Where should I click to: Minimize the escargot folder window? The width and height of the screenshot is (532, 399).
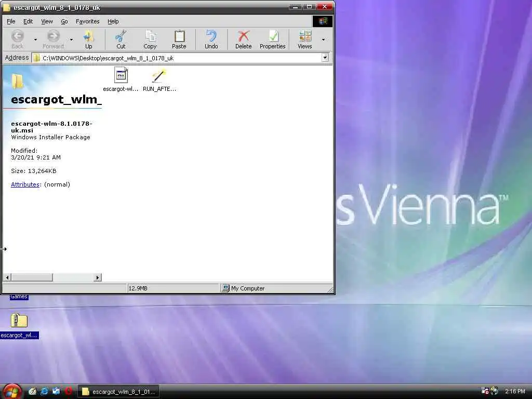click(296, 7)
